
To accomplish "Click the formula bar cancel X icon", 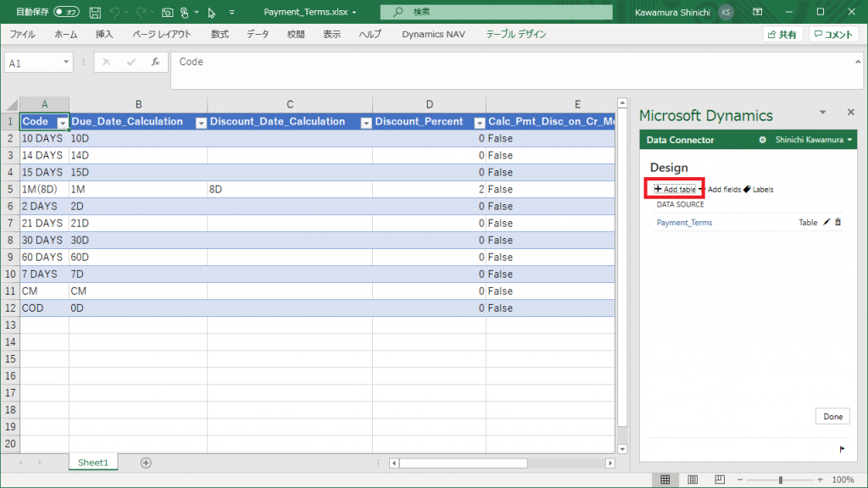I will click(106, 62).
